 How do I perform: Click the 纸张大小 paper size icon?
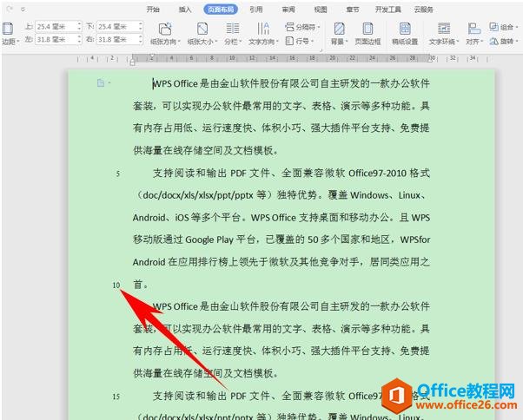202,29
